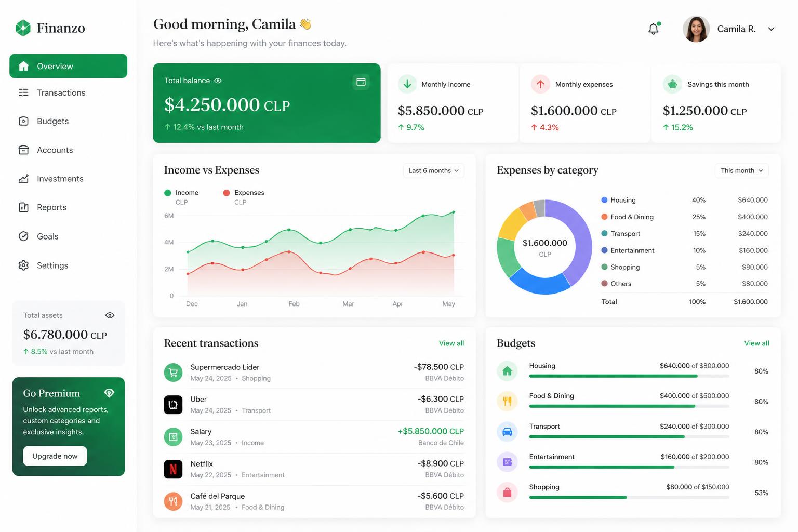Click View all in Budgets
Viewport: 798px width, 532px height.
(x=756, y=343)
